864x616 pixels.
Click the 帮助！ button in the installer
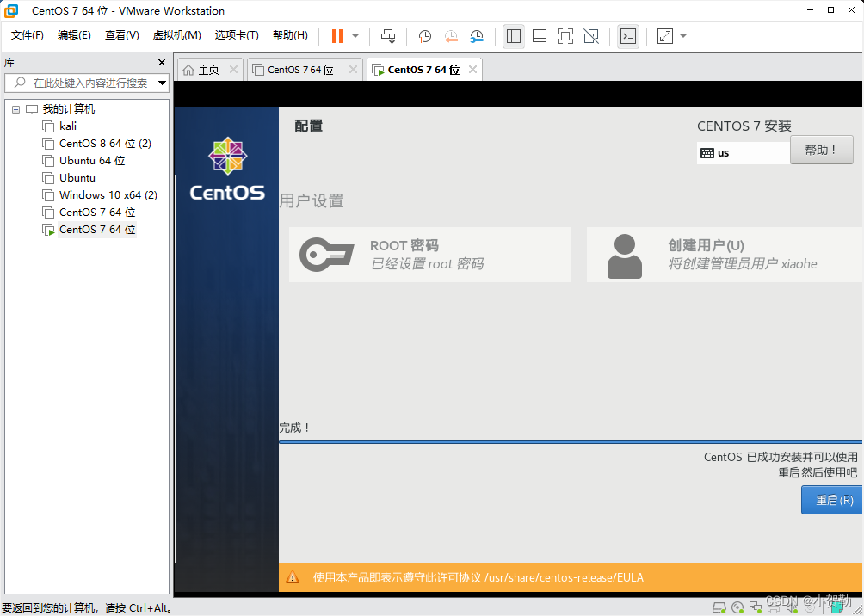coord(822,150)
